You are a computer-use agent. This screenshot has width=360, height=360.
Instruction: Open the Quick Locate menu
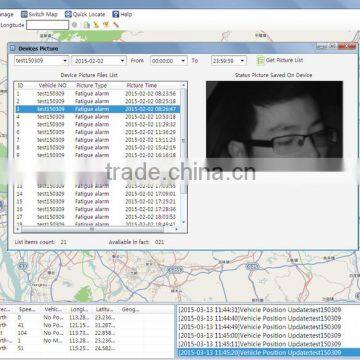tap(85, 14)
